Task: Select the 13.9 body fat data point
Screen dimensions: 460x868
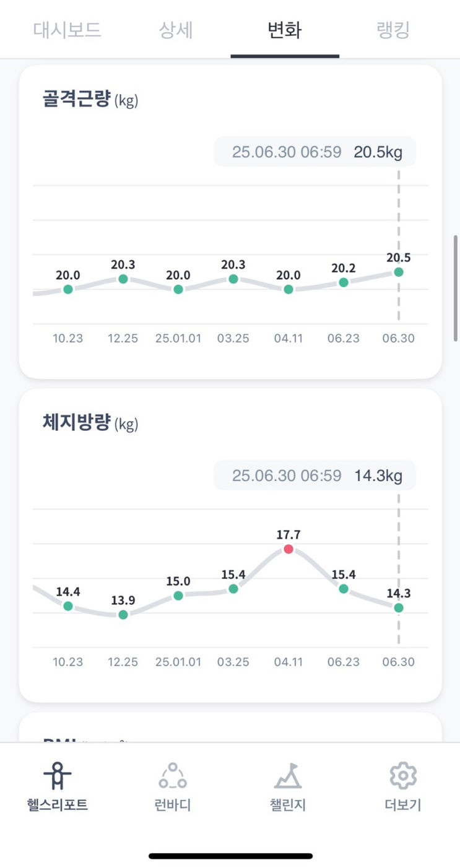Action: [x=123, y=615]
